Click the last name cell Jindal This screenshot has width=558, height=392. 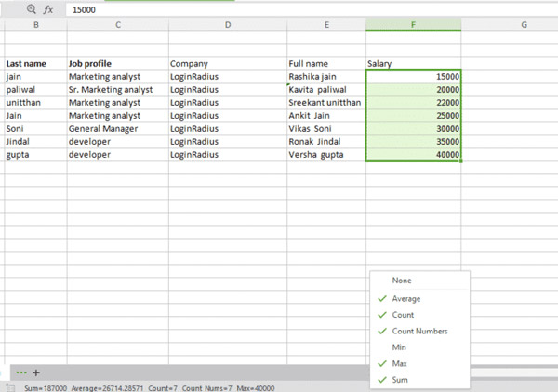point(35,142)
